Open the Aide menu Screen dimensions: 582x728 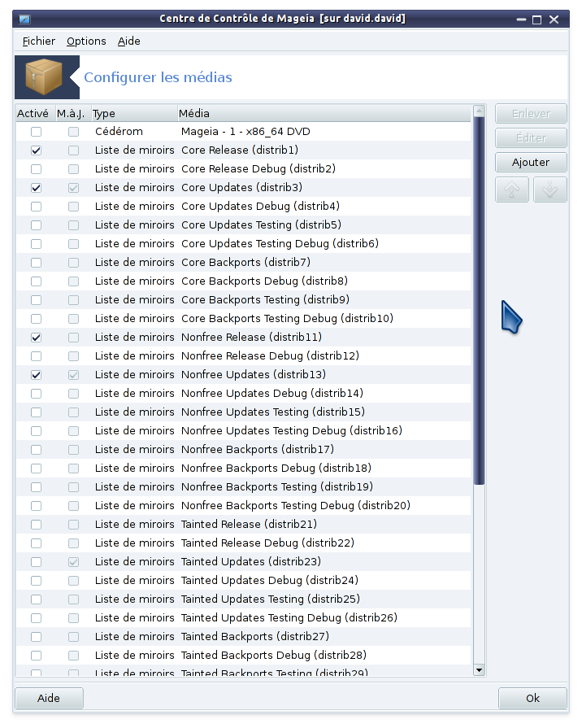pos(128,41)
